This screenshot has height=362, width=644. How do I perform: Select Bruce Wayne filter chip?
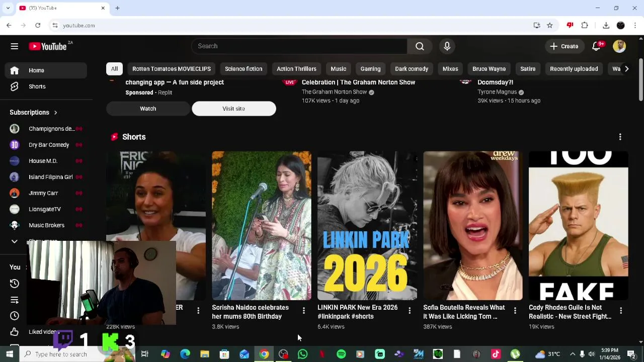click(489, 69)
